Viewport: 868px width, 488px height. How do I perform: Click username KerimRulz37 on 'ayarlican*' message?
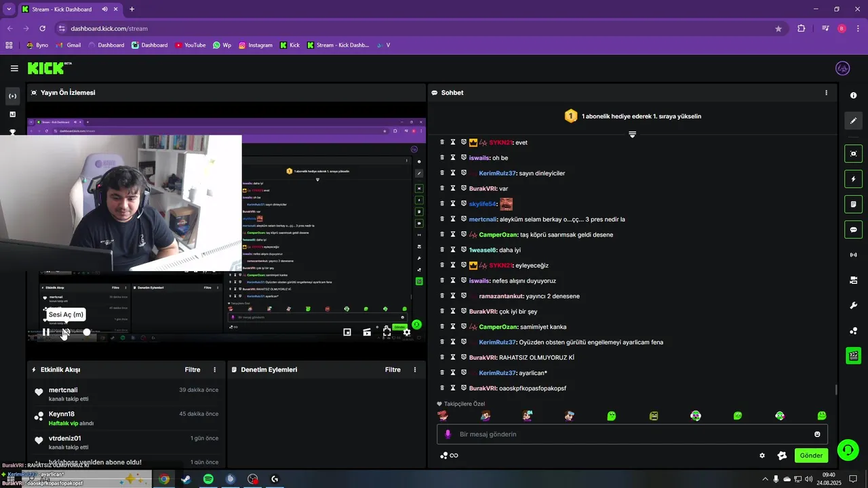498,373
